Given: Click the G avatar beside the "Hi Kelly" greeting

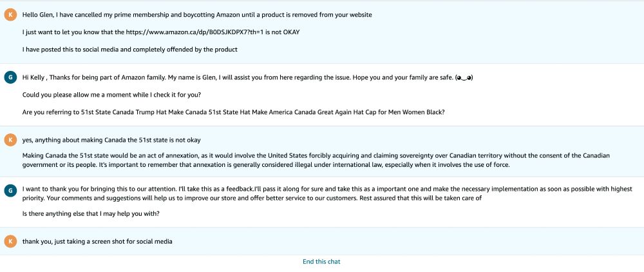Looking at the screenshot, I should coord(10,77).
